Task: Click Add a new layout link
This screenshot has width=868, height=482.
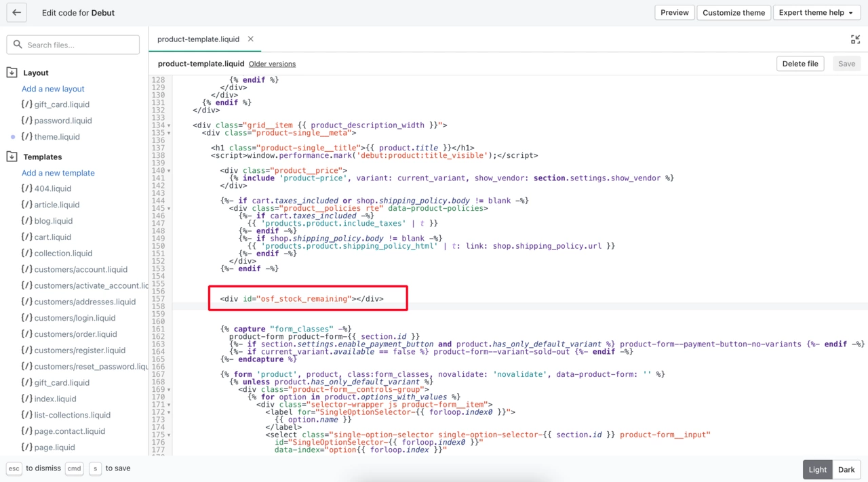Action: coord(53,89)
